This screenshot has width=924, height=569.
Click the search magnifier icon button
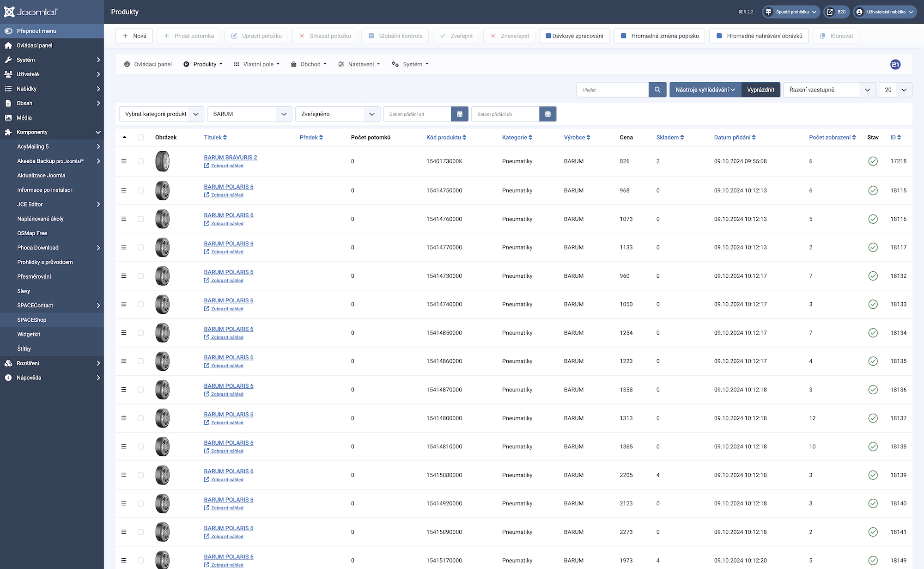point(657,90)
